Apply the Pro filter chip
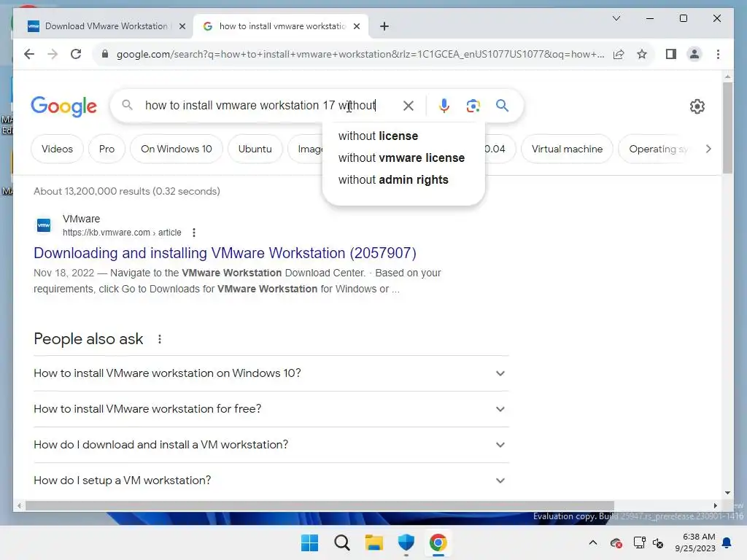Viewport: 747px width, 560px height. (107, 149)
